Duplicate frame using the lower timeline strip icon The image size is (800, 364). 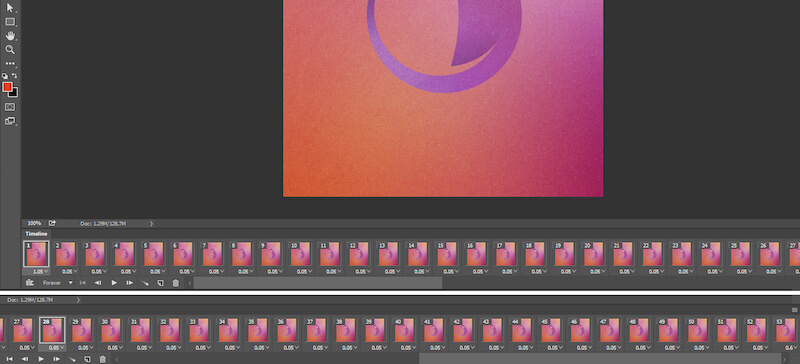87,359
